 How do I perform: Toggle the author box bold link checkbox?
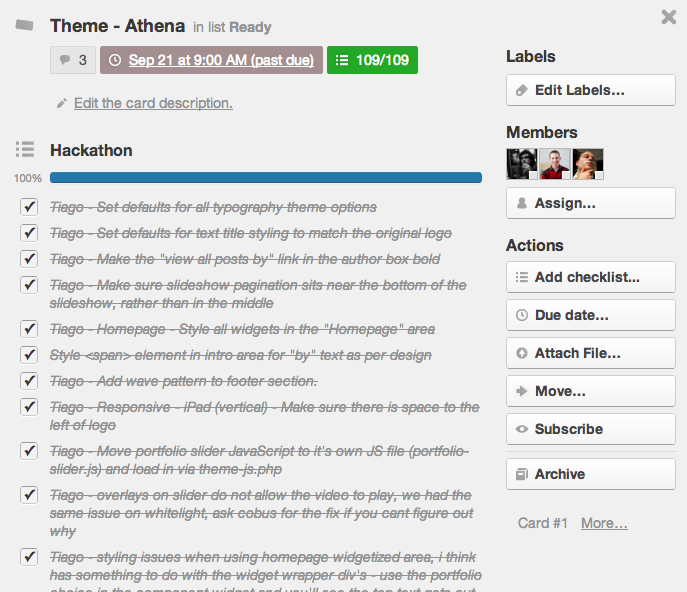click(29, 259)
